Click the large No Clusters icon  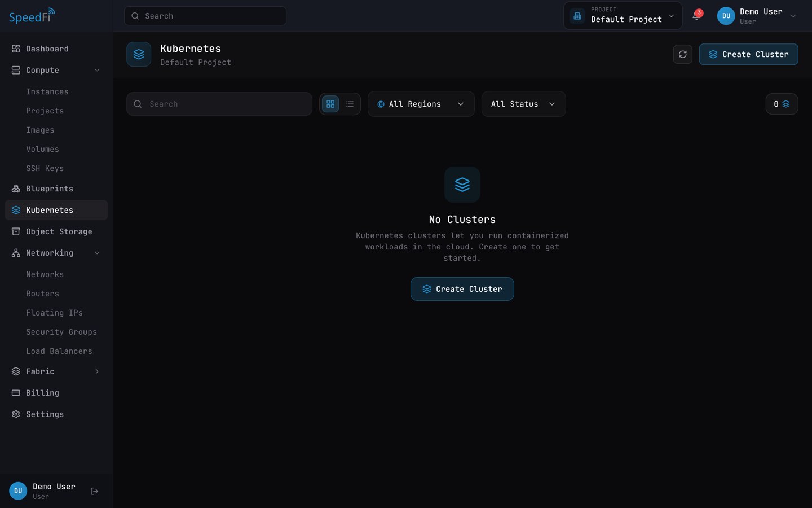pyautogui.click(x=462, y=185)
